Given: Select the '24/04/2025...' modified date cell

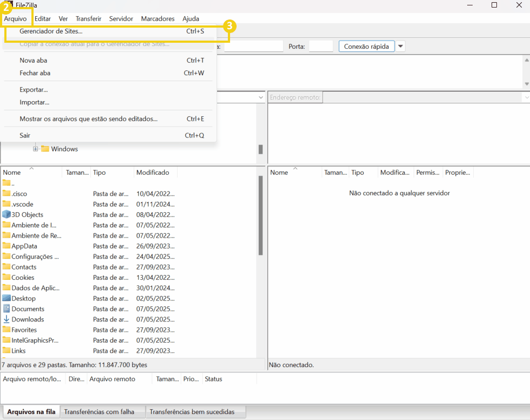Looking at the screenshot, I should 155,257.
